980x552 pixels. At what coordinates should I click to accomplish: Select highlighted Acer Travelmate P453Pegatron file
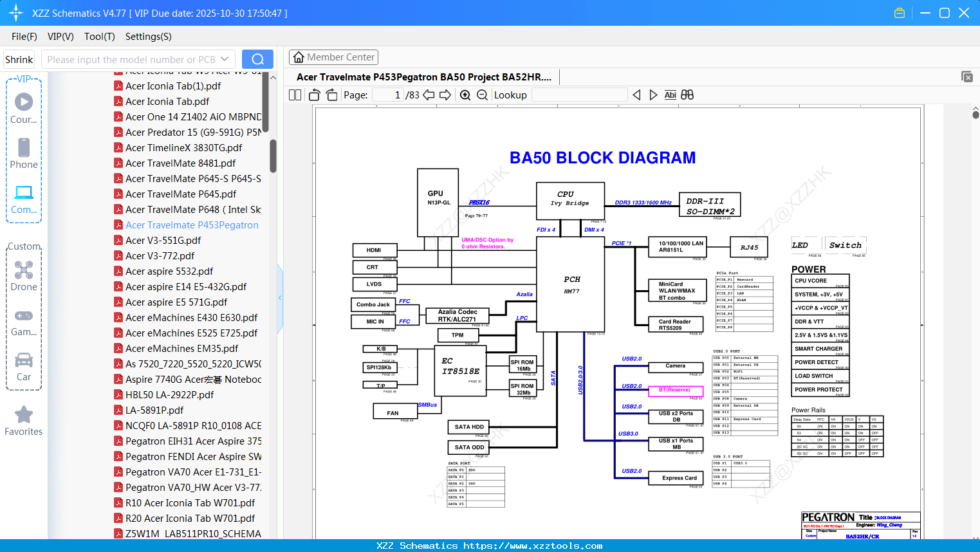tap(192, 225)
